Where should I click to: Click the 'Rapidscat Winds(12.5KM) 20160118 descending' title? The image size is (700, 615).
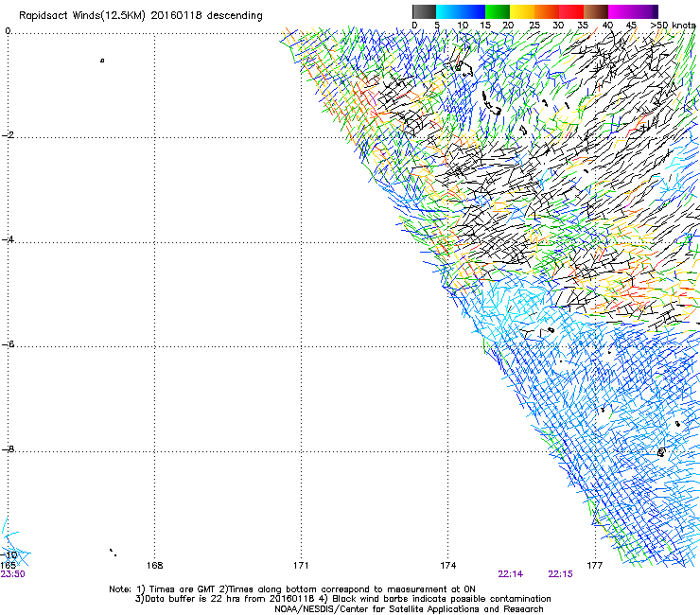(141, 16)
